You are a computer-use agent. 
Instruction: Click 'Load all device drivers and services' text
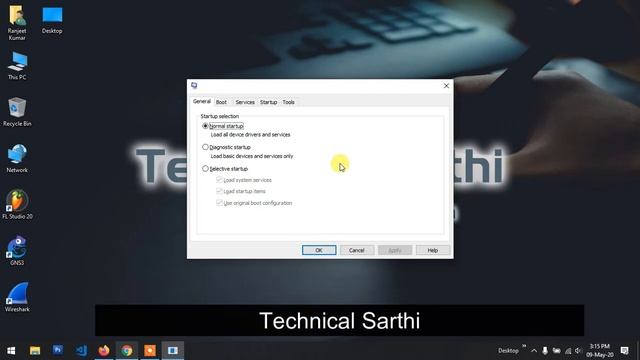(x=251, y=135)
